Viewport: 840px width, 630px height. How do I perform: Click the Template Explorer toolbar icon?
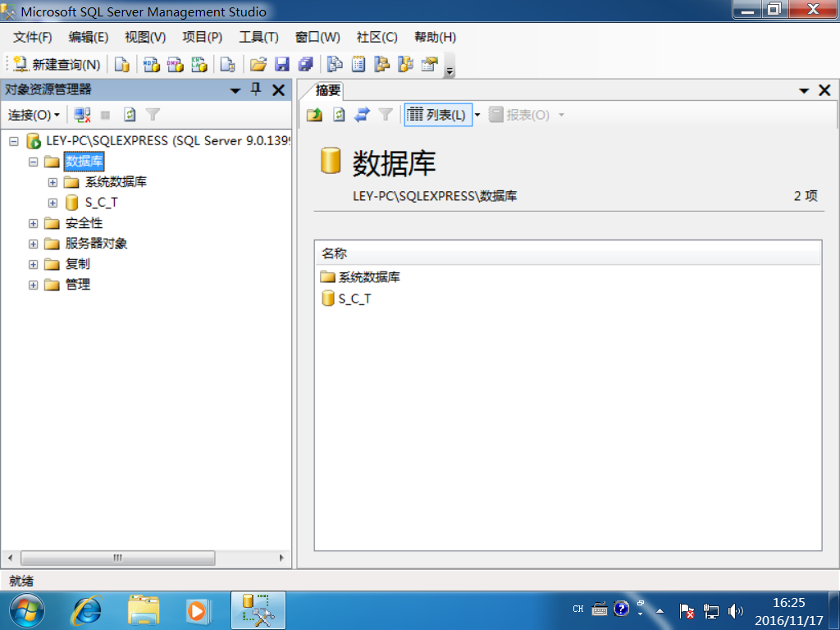click(405, 64)
